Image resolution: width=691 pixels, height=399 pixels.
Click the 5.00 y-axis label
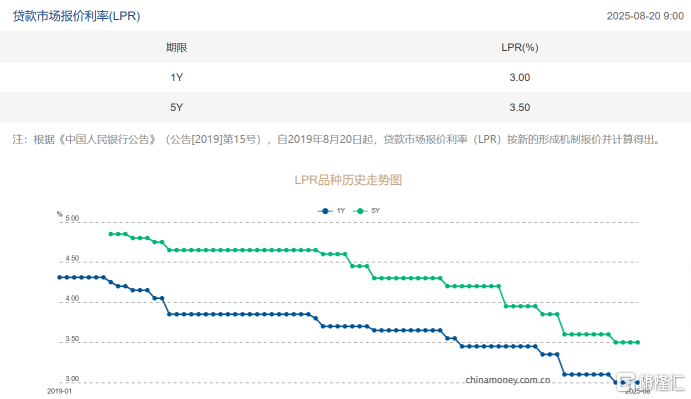click(x=72, y=218)
